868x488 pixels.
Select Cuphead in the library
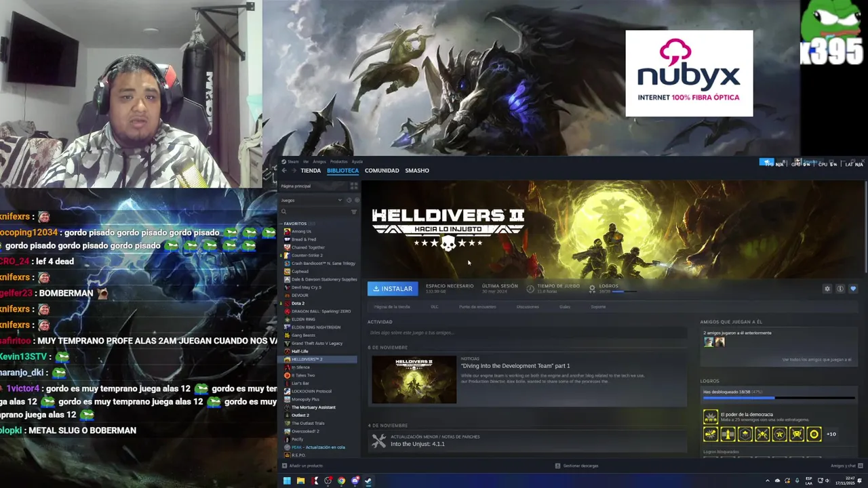pyautogui.click(x=300, y=271)
